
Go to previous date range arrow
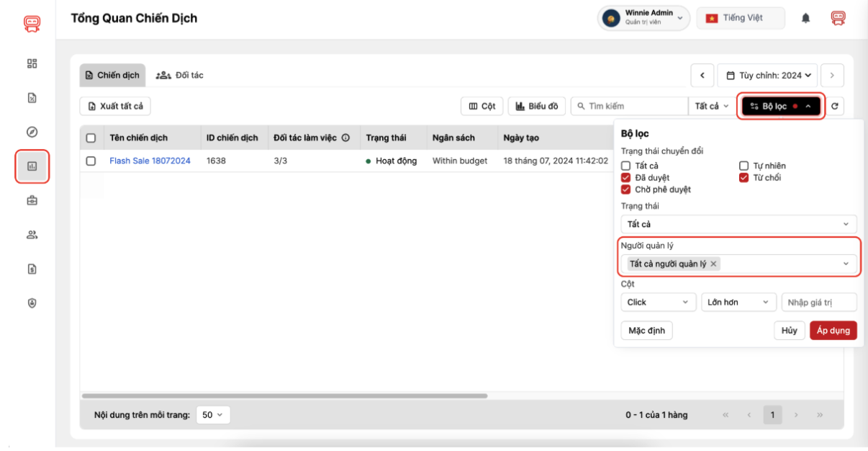pyautogui.click(x=702, y=75)
